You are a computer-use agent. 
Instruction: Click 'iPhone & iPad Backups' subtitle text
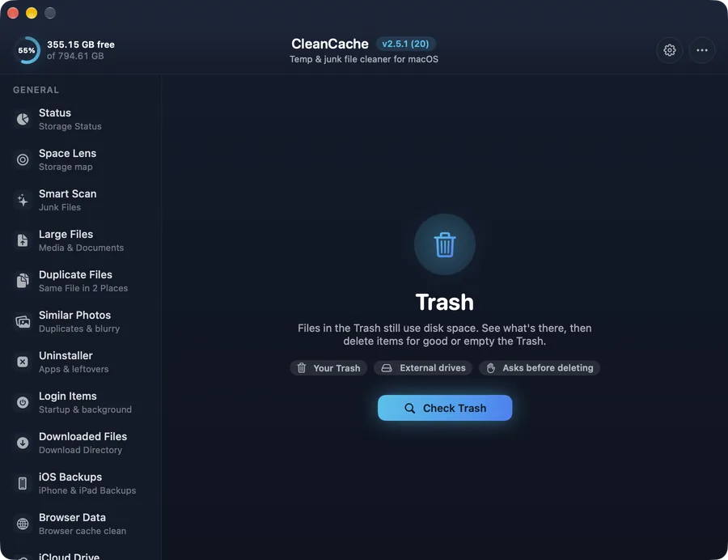[x=87, y=490]
